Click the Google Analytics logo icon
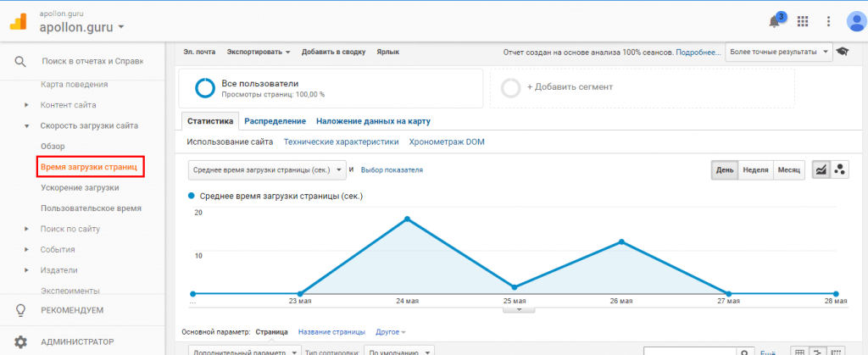868x355 pixels. (19, 20)
